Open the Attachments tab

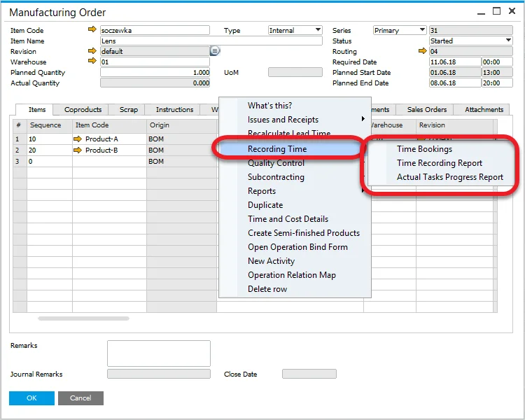point(484,110)
